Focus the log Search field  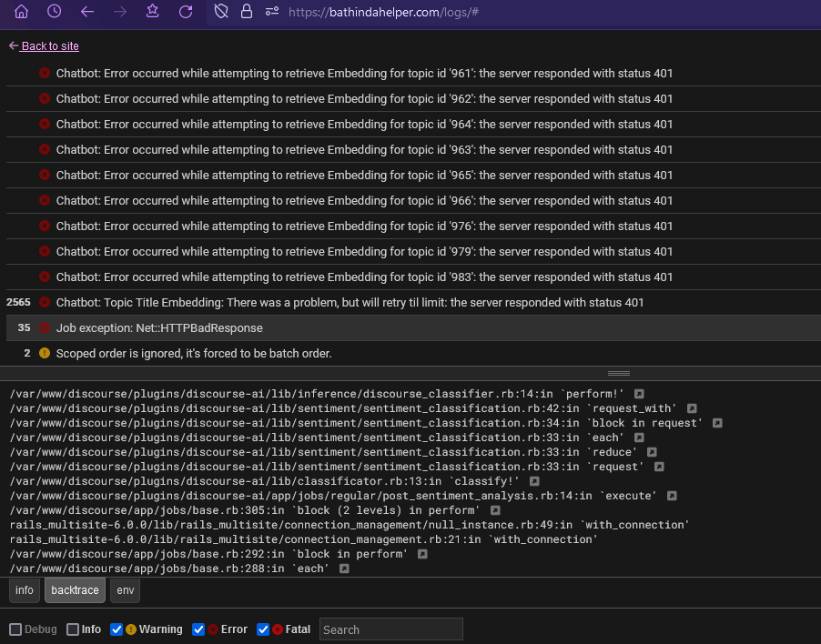(391, 629)
